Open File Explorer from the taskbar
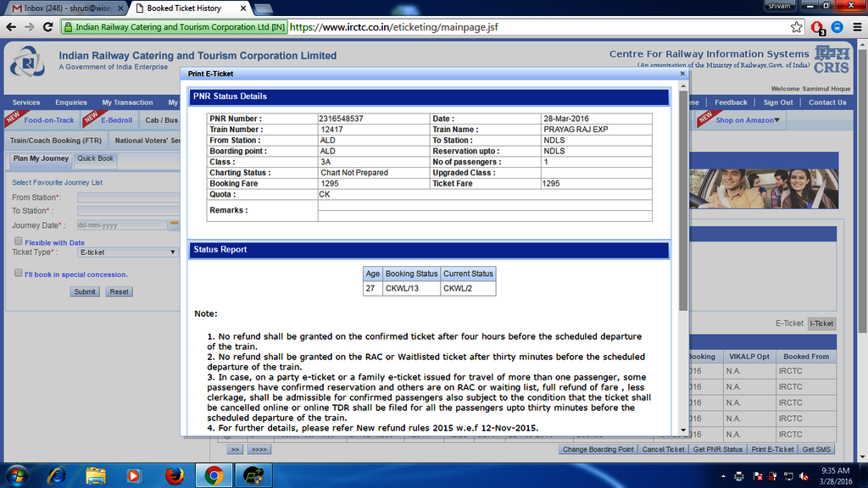The height and width of the screenshot is (488, 868). coord(95,476)
